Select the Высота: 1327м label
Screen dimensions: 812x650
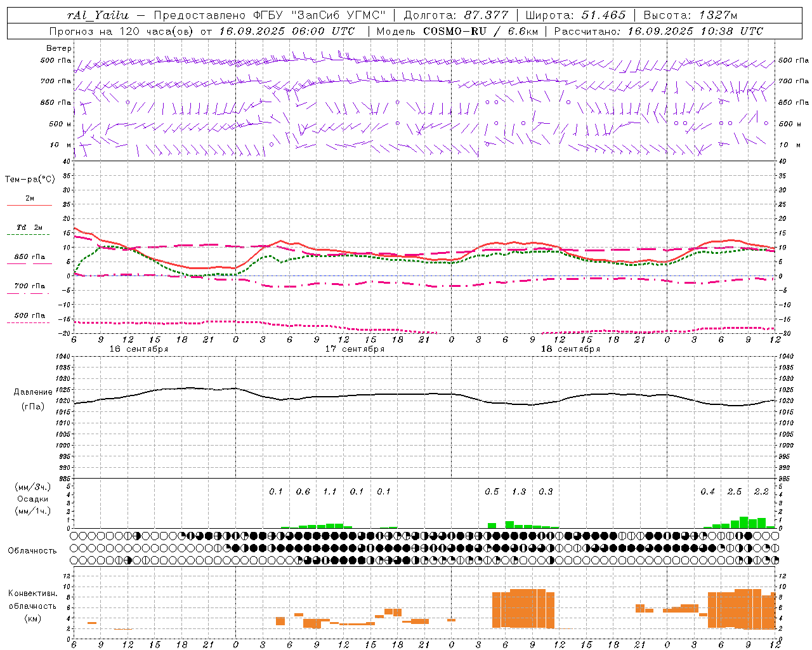tap(690, 15)
